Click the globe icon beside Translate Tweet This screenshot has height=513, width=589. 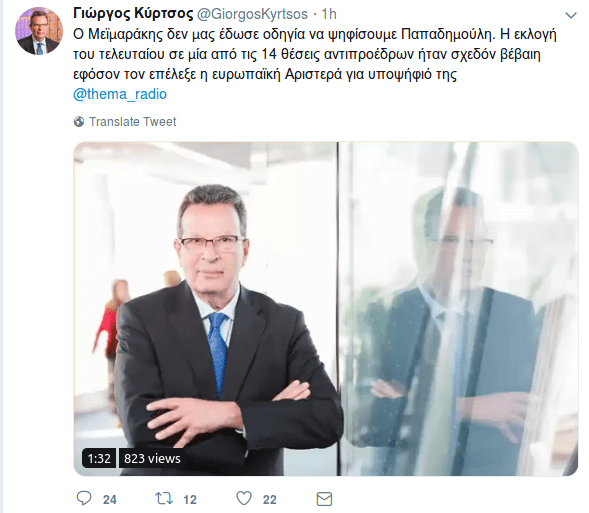tap(79, 122)
